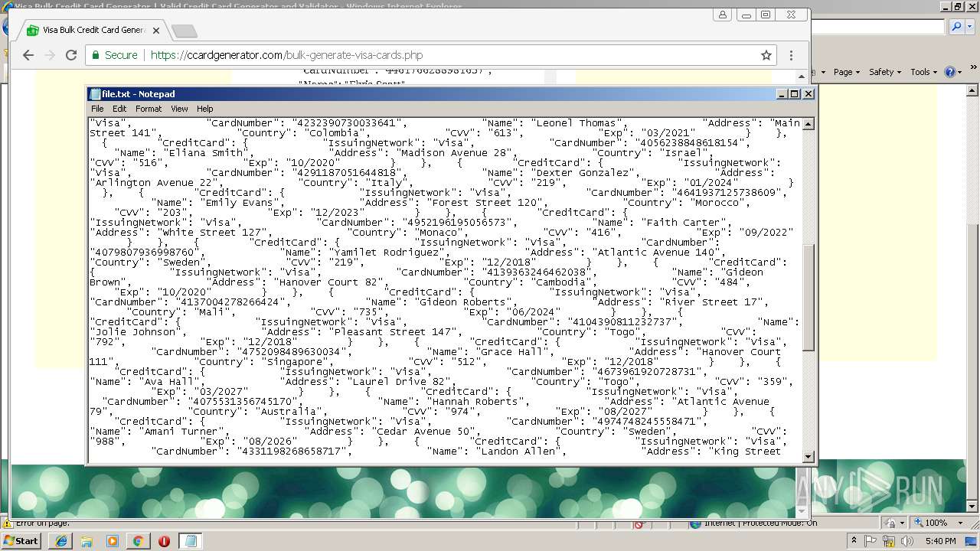The image size is (980, 551).
Task: Switch to Chrome via taskbar icon
Action: click(x=138, y=540)
